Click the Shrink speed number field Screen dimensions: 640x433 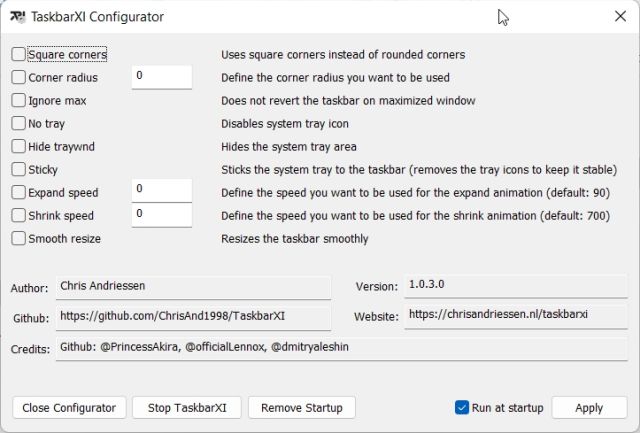pos(161,215)
